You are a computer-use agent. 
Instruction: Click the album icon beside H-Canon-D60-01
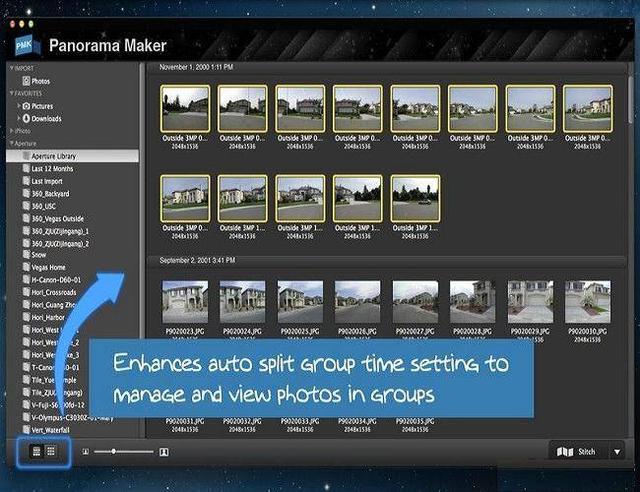(26, 280)
